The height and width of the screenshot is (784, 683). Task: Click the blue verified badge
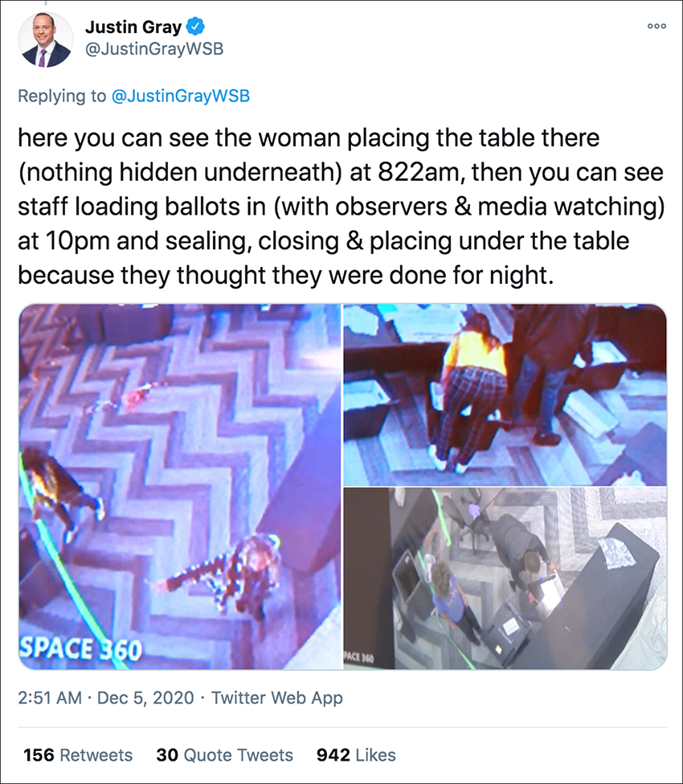[195, 27]
